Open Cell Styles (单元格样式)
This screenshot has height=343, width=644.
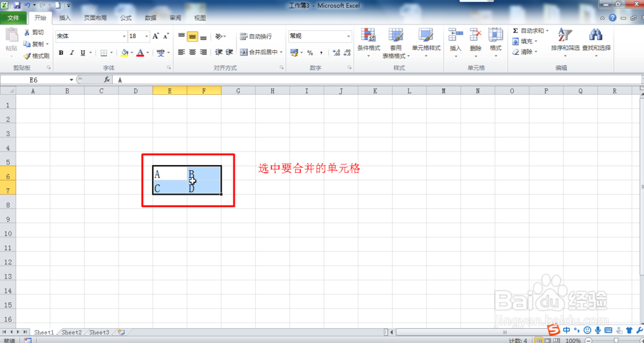point(426,43)
